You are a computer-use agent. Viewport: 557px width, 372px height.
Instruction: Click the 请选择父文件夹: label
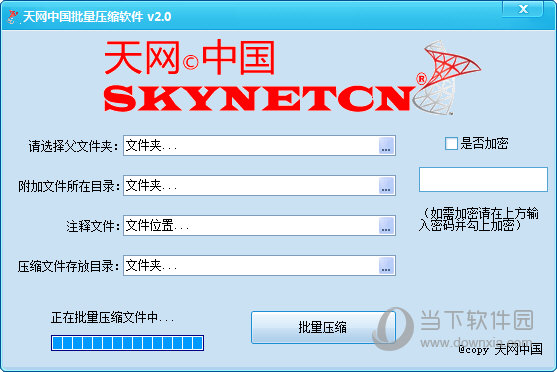74,146
